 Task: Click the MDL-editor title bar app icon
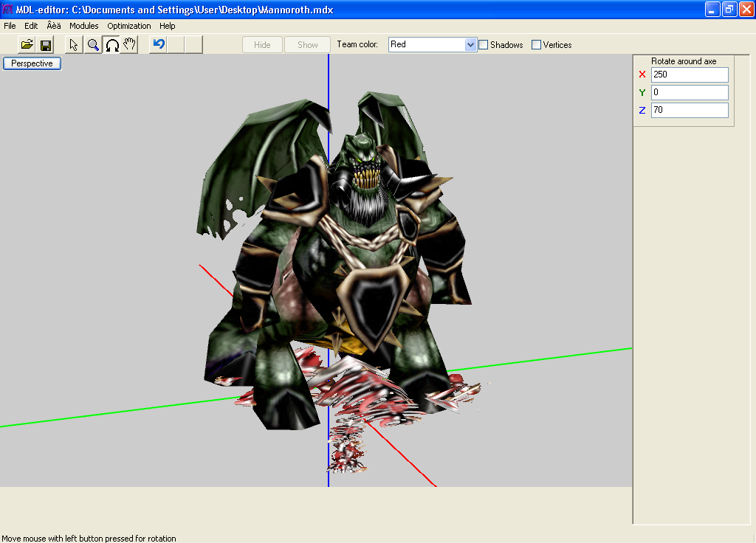pos(7,9)
